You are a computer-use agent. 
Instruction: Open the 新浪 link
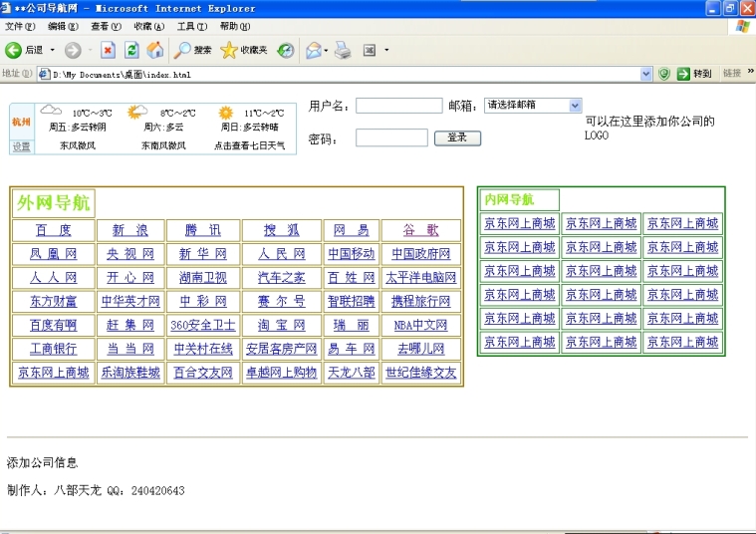[130, 230]
